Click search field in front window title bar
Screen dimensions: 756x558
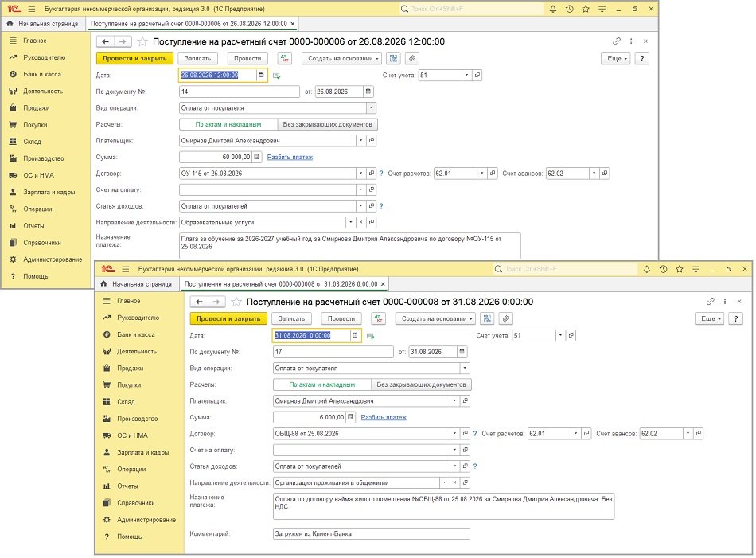[x=564, y=269]
